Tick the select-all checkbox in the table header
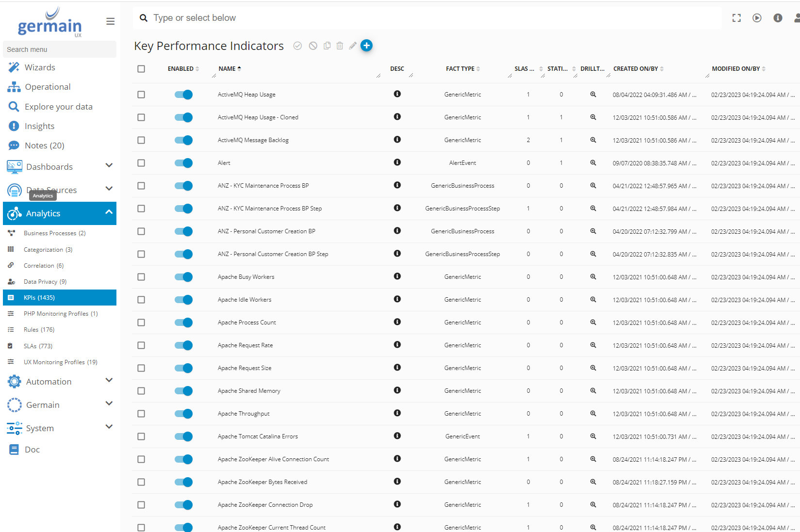The width and height of the screenshot is (800, 532). 141,69
